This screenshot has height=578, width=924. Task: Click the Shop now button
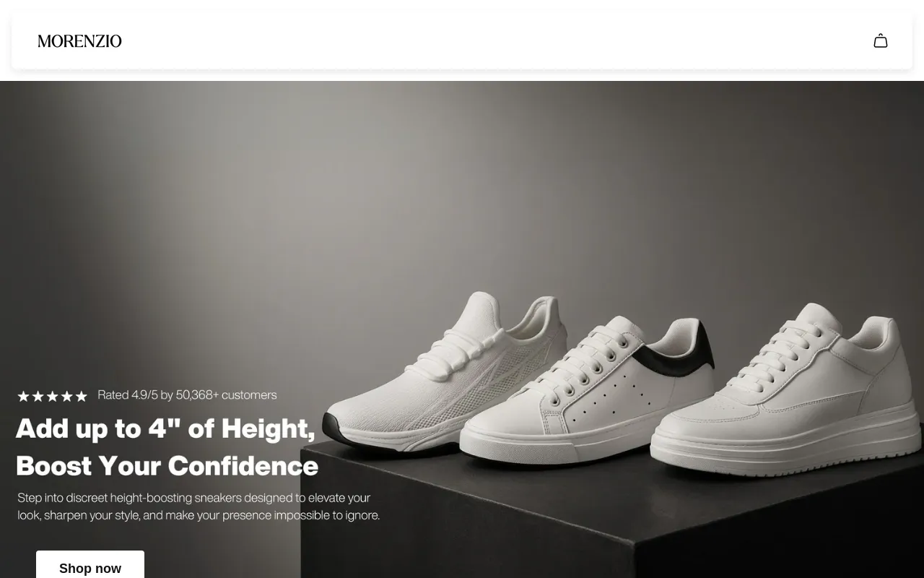tap(90, 565)
